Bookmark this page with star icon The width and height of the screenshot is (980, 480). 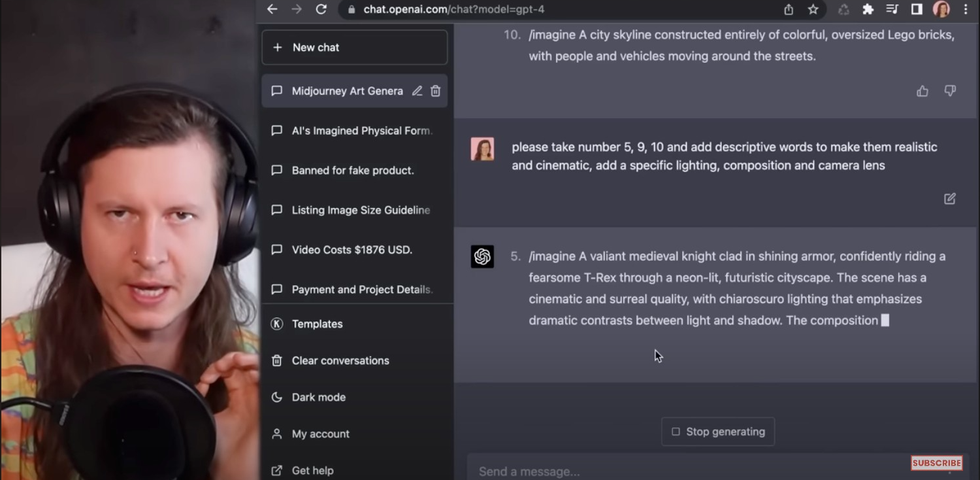coord(813,9)
